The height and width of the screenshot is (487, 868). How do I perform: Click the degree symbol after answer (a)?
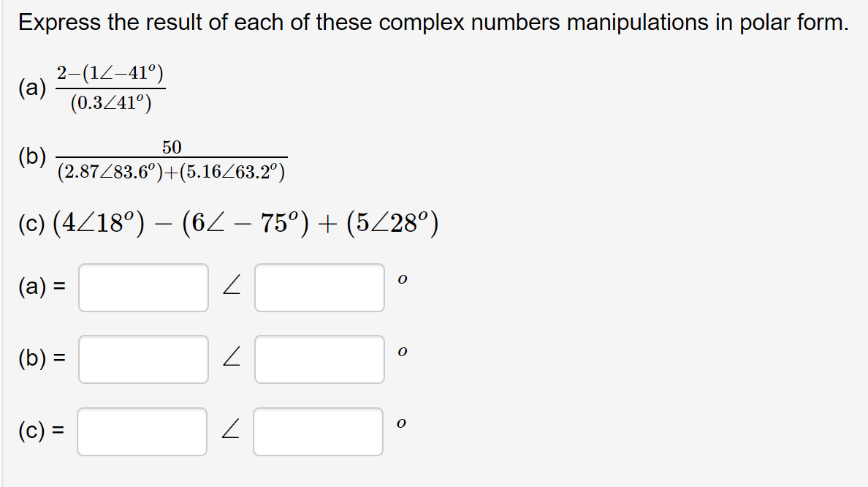click(401, 279)
